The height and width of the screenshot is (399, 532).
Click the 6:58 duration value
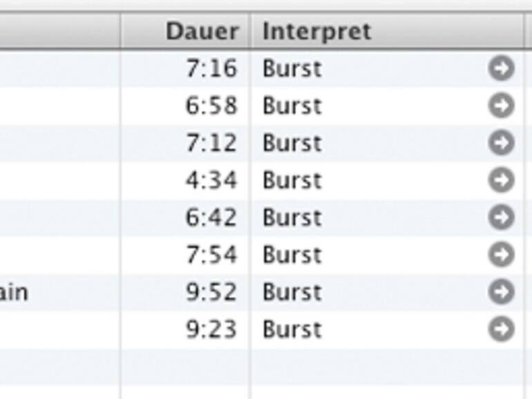(x=211, y=106)
